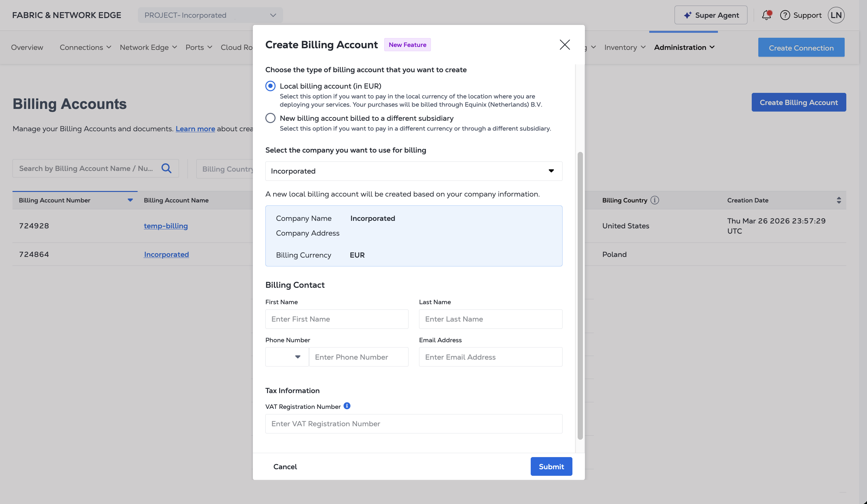Open the LN user avatar menu
Image resolution: width=867 pixels, height=504 pixels.
click(836, 15)
